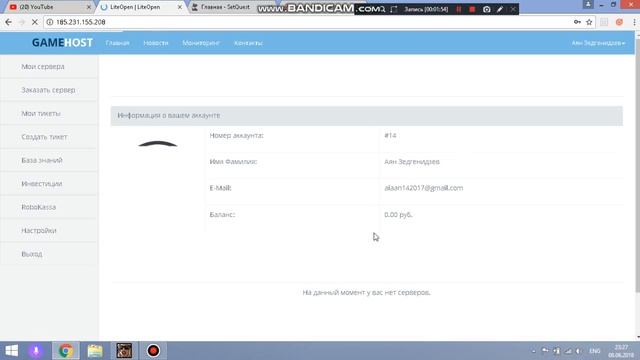Pause the Bandicam recording
The image size is (640, 360).
tap(459, 9)
